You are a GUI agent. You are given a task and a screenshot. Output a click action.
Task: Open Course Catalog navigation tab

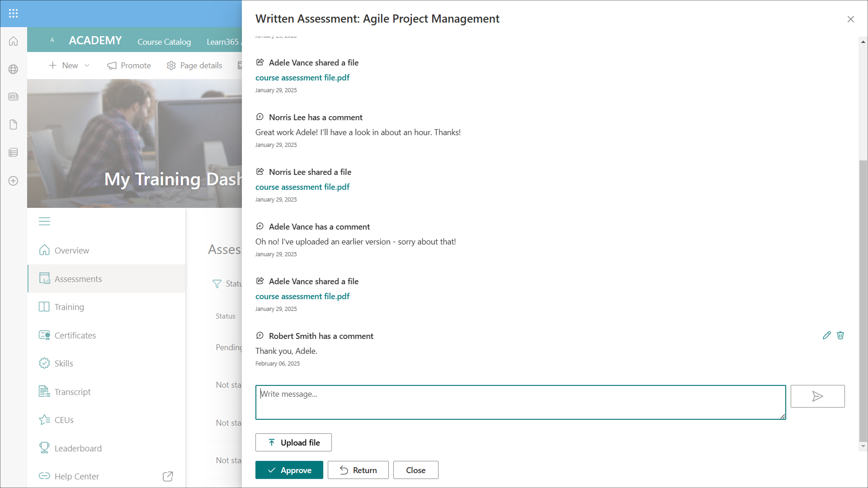click(164, 42)
